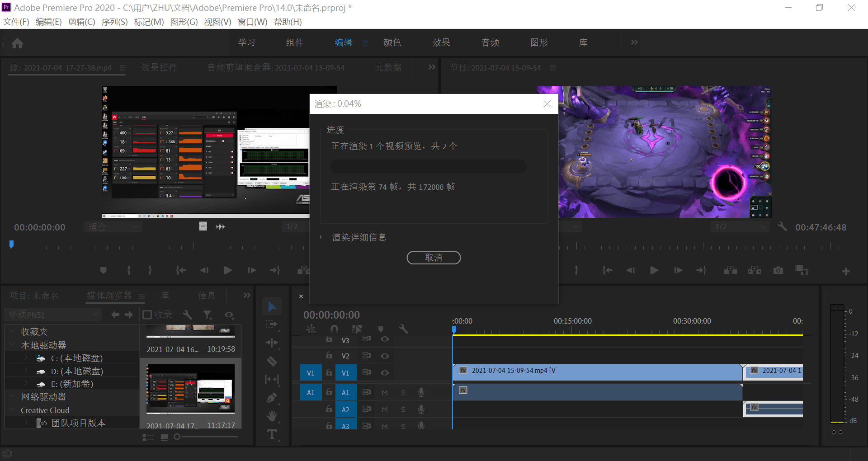Toggle V3 track output eye
868x461 pixels.
[385, 339]
